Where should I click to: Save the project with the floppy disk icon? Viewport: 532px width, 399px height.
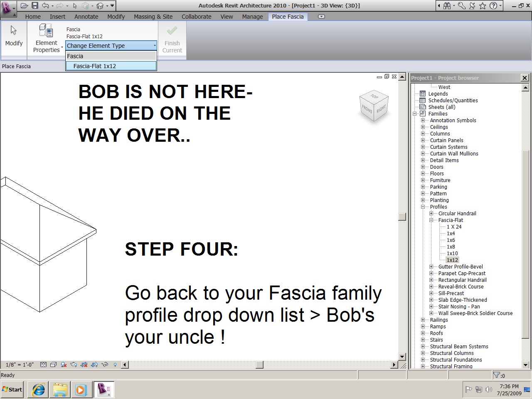[35, 6]
